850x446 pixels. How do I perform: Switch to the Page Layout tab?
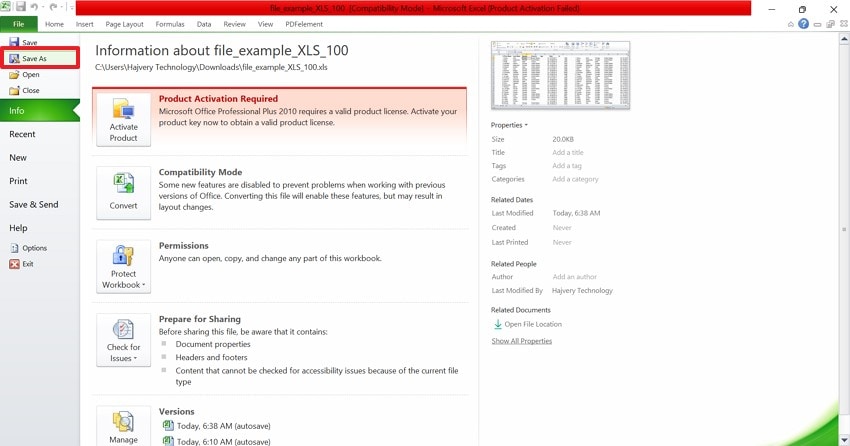(x=125, y=24)
